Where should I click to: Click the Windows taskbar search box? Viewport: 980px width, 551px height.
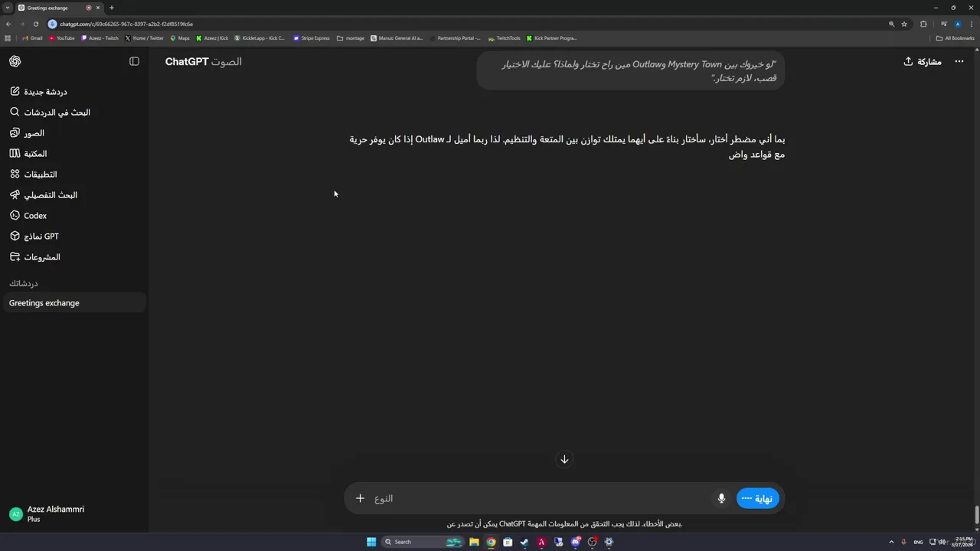[x=423, y=542]
